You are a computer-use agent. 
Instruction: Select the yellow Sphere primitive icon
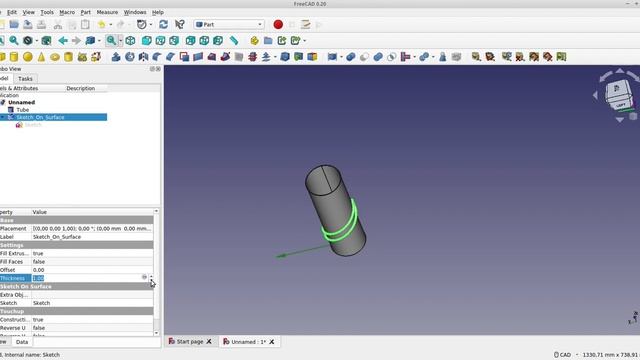[28, 57]
